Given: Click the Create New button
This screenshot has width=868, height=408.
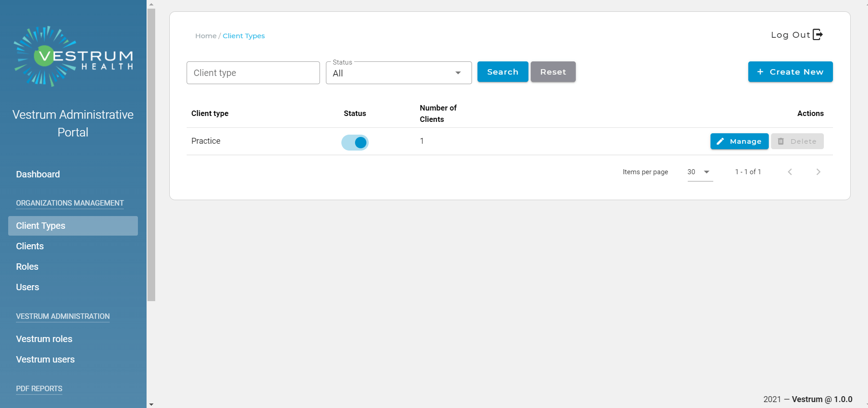Looking at the screenshot, I should (x=790, y=72).
